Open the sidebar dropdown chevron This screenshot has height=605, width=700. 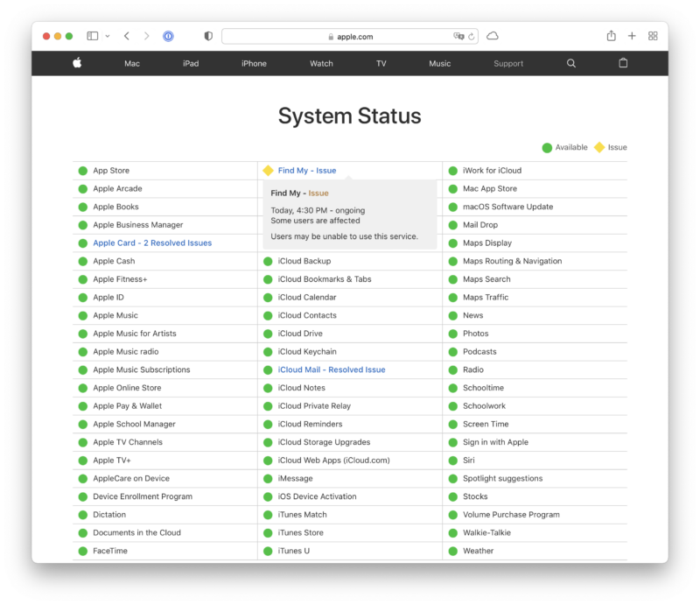pos(108,36)
